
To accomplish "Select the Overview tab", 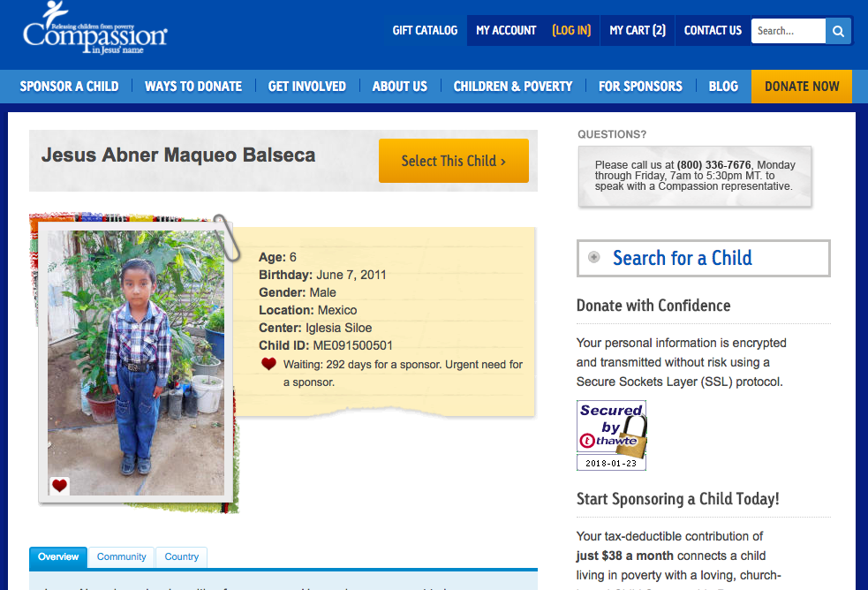I will pos(58,557).
